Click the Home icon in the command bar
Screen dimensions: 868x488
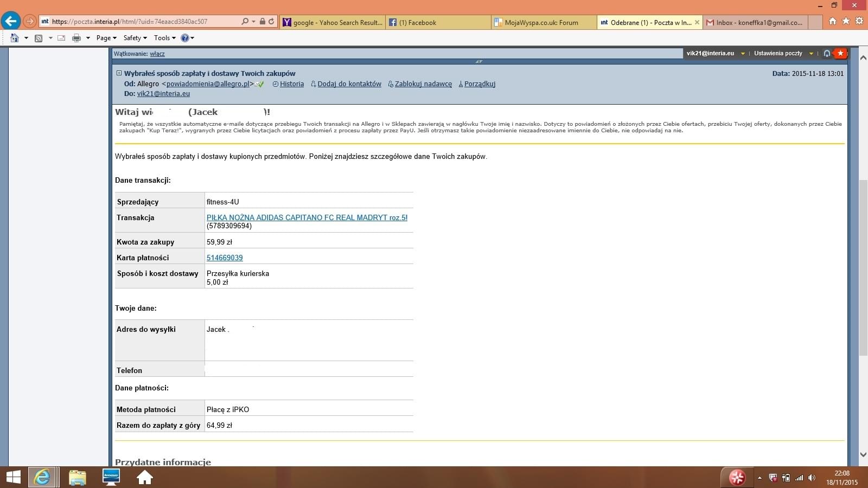tap(15, 38)
